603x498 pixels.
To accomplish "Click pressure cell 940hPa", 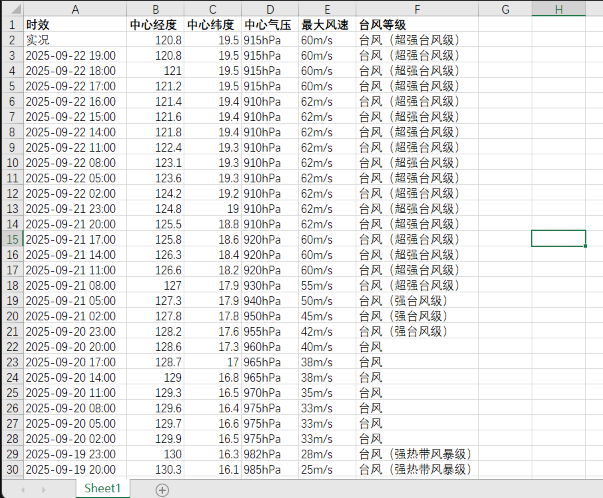I will pyautogui.click(x=270, y=301).
